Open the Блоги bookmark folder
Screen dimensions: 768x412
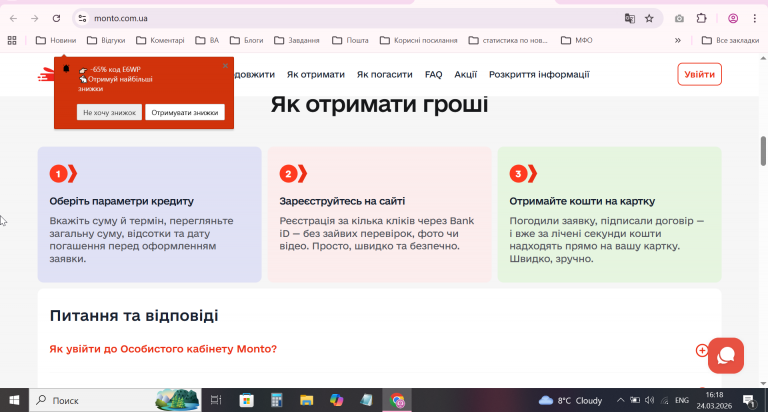[x=246, y=40]
